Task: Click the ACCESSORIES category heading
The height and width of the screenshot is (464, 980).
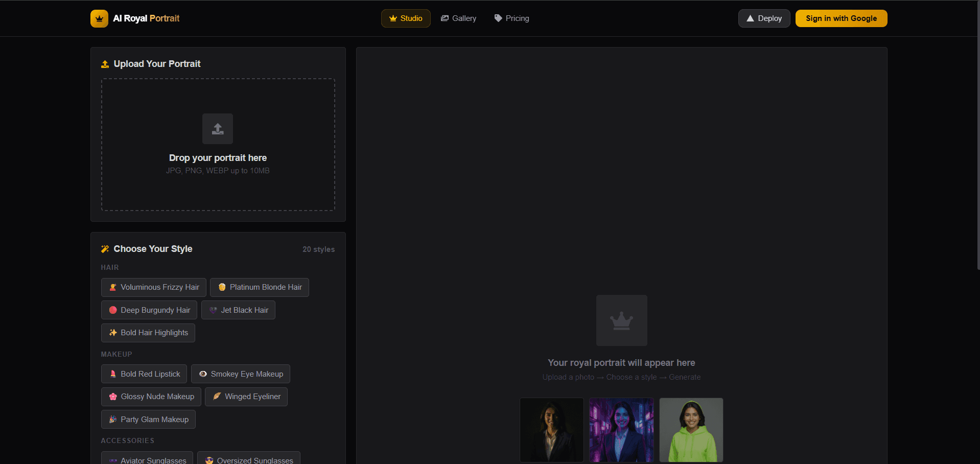Action: coord(128,440)
